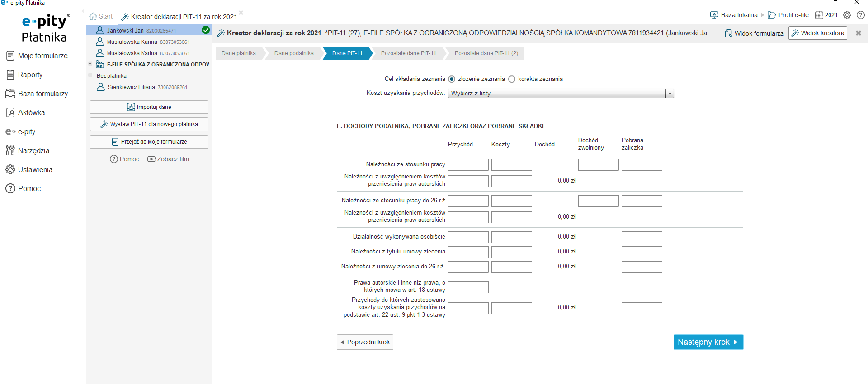This screenshot has width=868, height=384.
Task: Click the Importuj dane button
Action: tap(149, 107)
